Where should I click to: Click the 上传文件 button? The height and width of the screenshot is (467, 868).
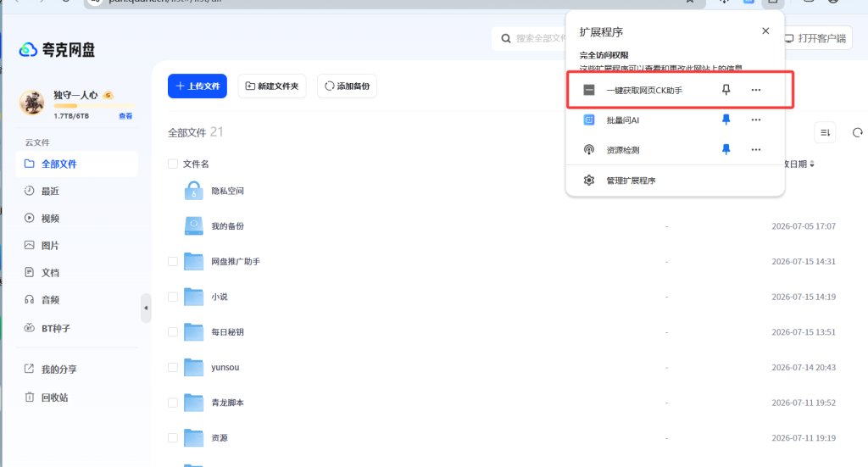coord(197,86)
